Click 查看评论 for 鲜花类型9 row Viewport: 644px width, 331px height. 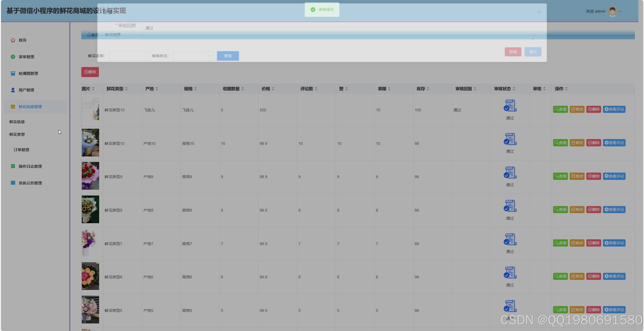614,176
